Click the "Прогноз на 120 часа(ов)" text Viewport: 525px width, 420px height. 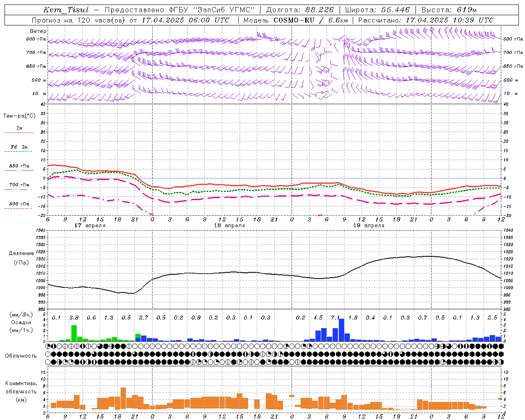click(78, 20)
